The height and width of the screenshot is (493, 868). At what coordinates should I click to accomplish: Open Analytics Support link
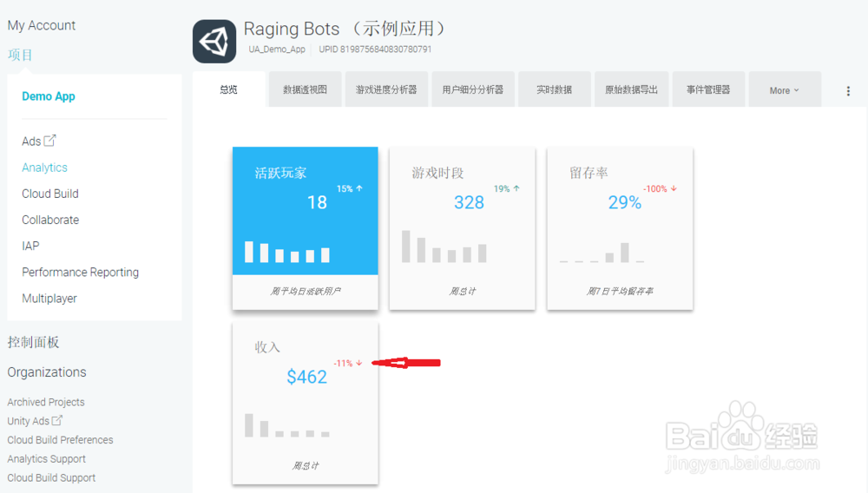47,458
